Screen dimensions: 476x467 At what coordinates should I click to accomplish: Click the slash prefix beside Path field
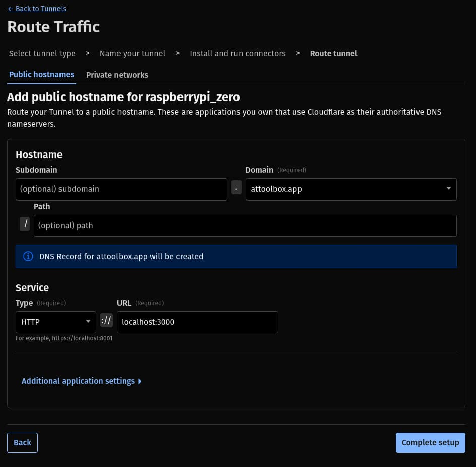[25, 224]
